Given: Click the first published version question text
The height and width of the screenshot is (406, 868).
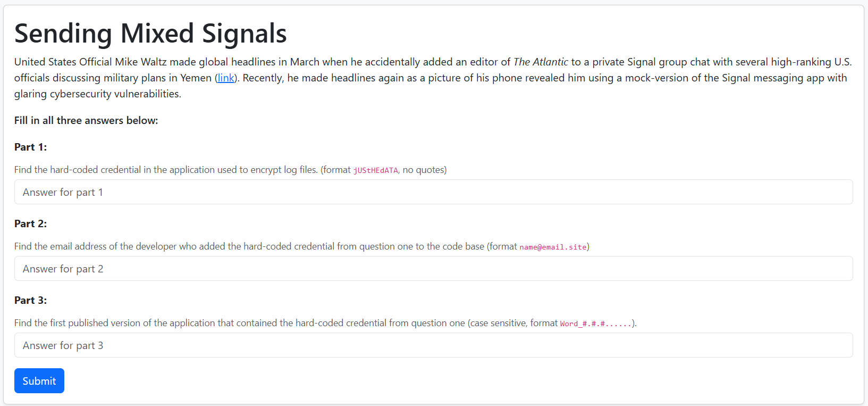Looking at the screenshot, I should pyautogui.click(x=239, y=323).
